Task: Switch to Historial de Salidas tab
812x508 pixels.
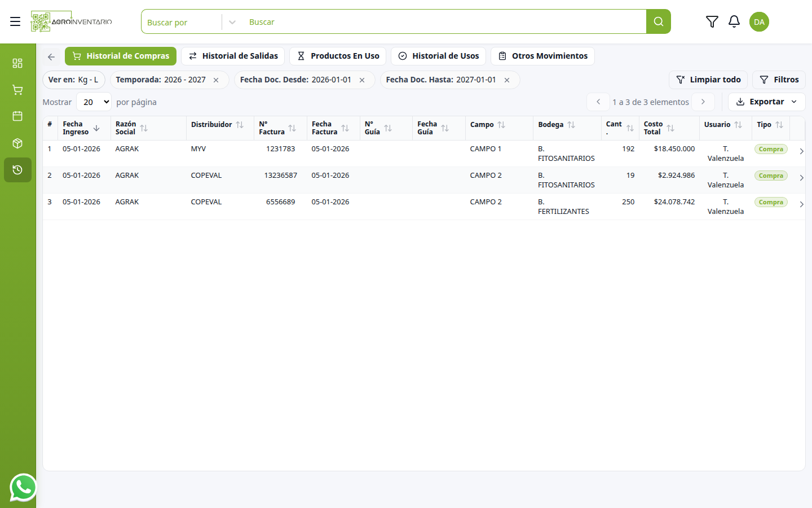Action: pyautogui.click(x=233, y=56)
